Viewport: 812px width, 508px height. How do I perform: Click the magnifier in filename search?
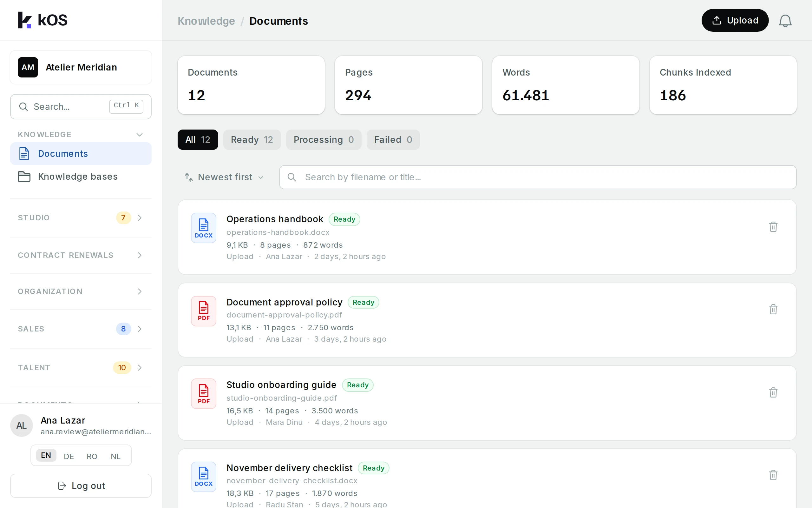click(x=291, y=177)
